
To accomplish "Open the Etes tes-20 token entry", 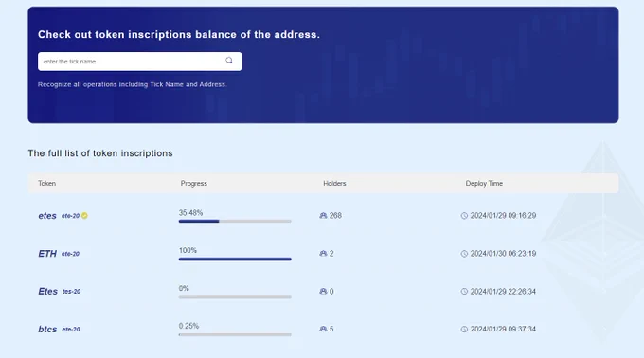I will click(47, 291).
